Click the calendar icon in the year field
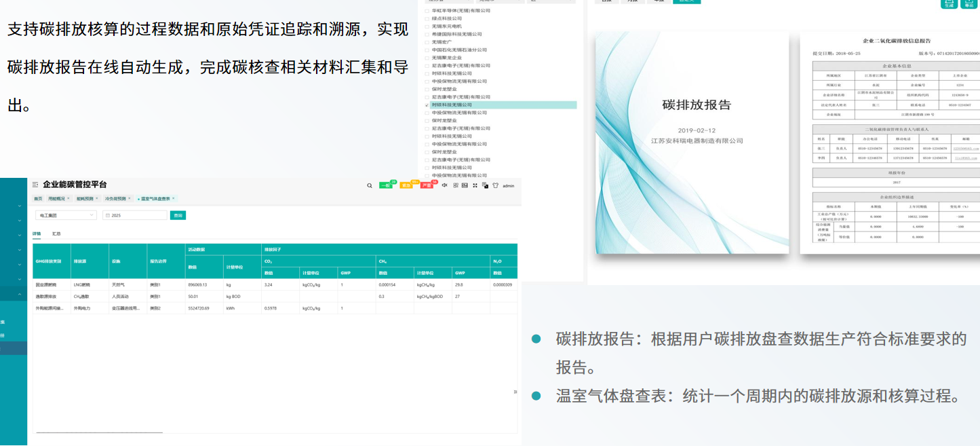Viewport: 980px width, 446px height. [x=107, y=215]
